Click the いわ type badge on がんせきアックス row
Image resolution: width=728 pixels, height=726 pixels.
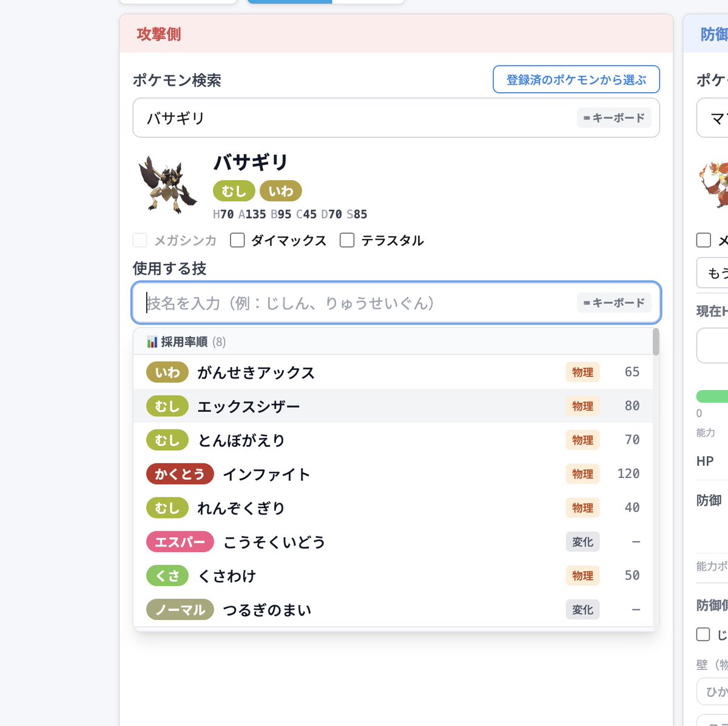(x=167, y=372)
